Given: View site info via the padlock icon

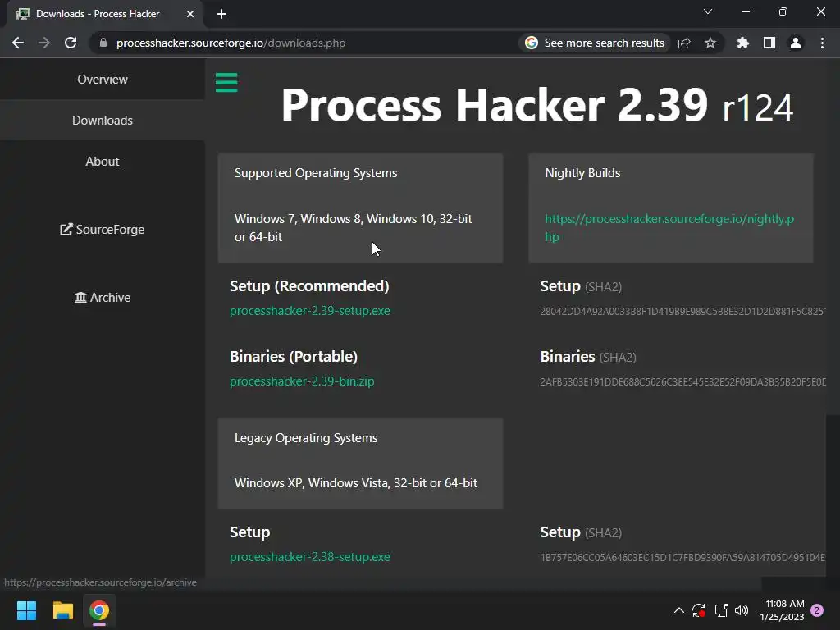Looking at the screenshot, I should coord(103,43).
